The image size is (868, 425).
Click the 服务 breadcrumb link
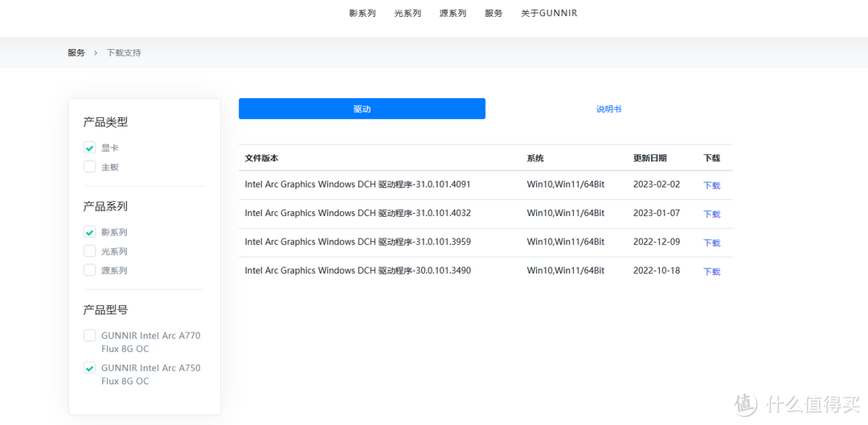pos(76,52)
